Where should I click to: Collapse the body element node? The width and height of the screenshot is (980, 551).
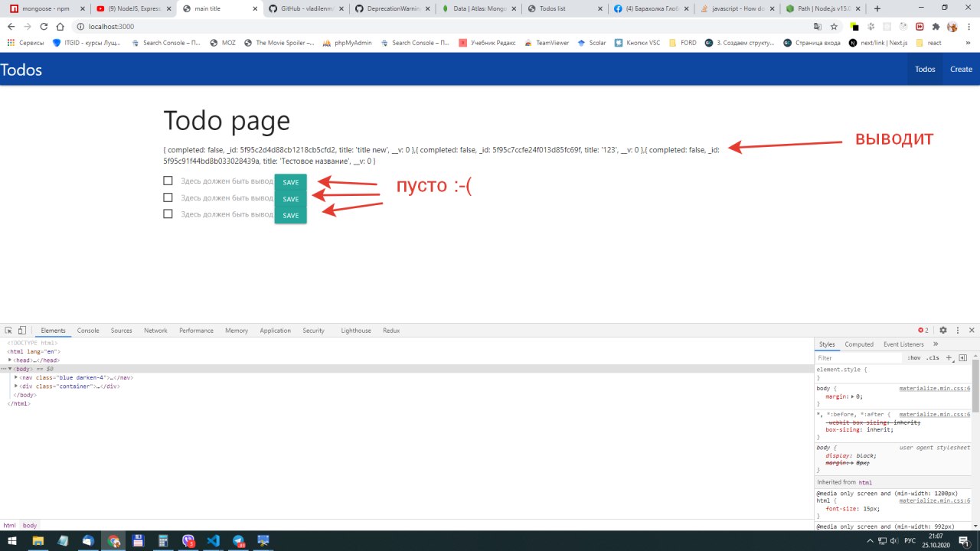pos(10,369)
